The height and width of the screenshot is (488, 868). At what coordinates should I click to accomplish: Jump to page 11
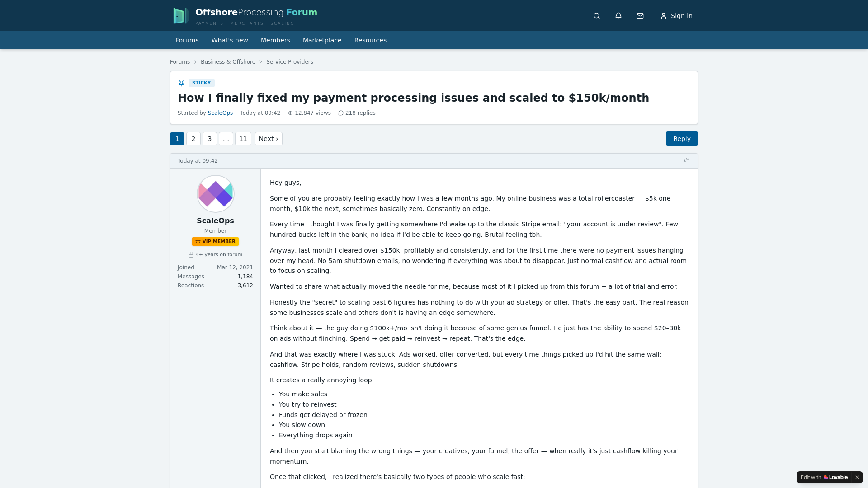(x=243, y=139)
